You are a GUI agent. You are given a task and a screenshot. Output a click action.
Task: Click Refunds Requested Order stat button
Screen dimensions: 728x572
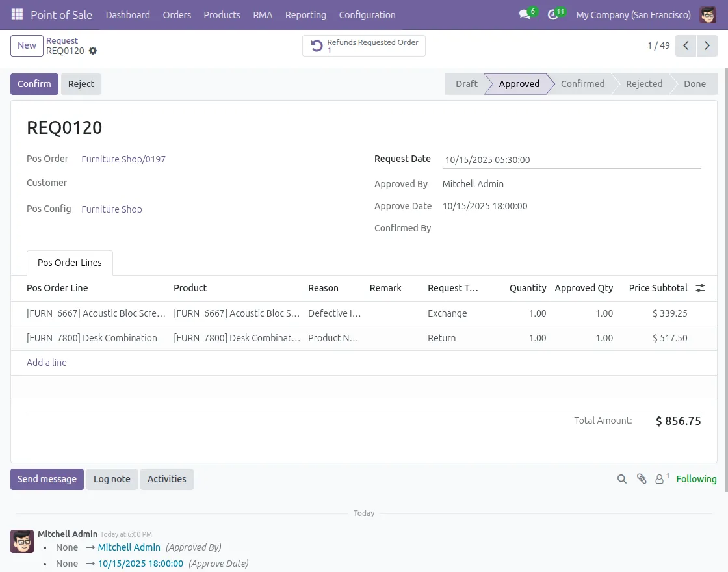click(x=364, y=46)
